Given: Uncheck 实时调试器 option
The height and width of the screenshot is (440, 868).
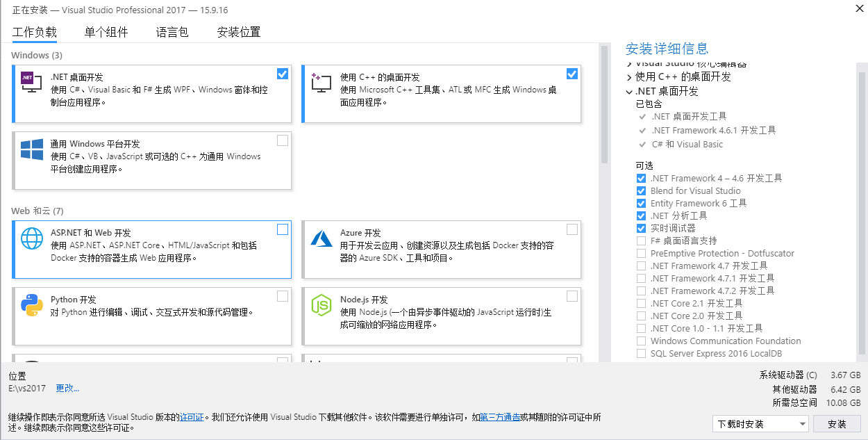Looking at the screenshot, I should [x=641, y=228].
